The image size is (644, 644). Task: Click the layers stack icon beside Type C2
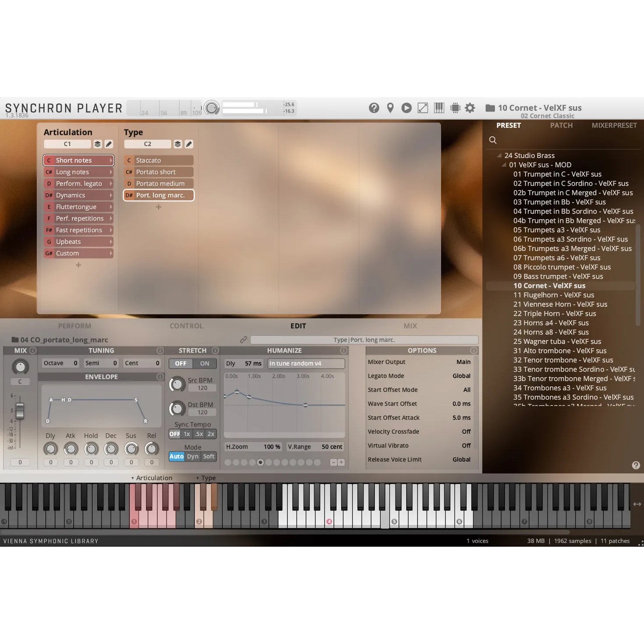click(x=177, y=144)
